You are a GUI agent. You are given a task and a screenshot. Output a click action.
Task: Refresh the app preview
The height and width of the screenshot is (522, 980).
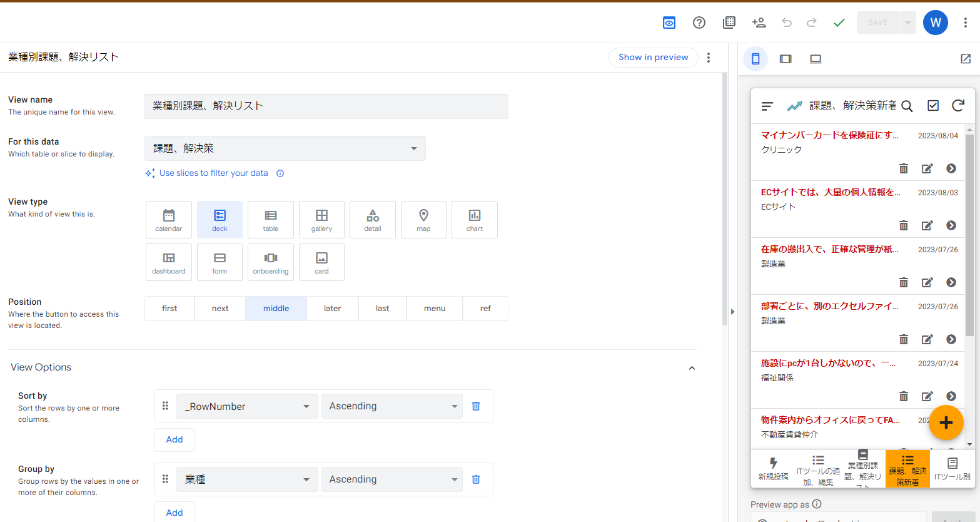click(958, 105)
